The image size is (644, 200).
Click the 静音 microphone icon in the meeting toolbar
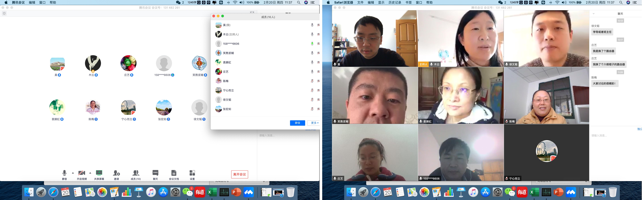point(64,173)
